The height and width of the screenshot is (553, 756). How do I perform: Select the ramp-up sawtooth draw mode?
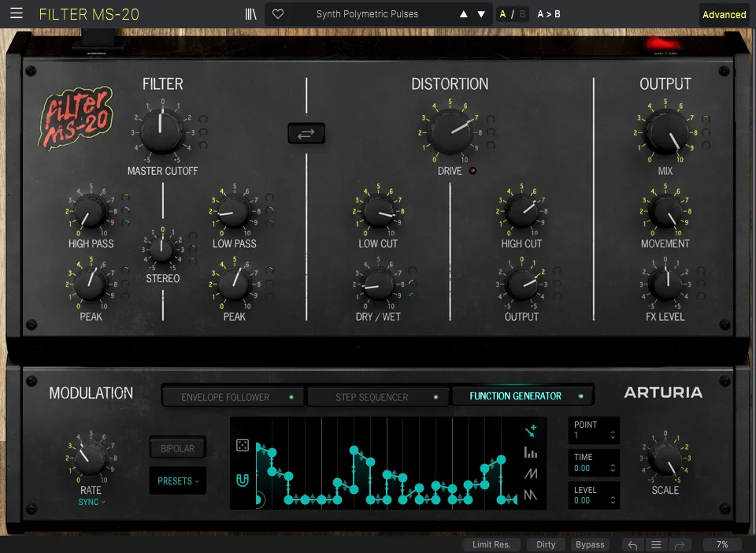point(531,473)
